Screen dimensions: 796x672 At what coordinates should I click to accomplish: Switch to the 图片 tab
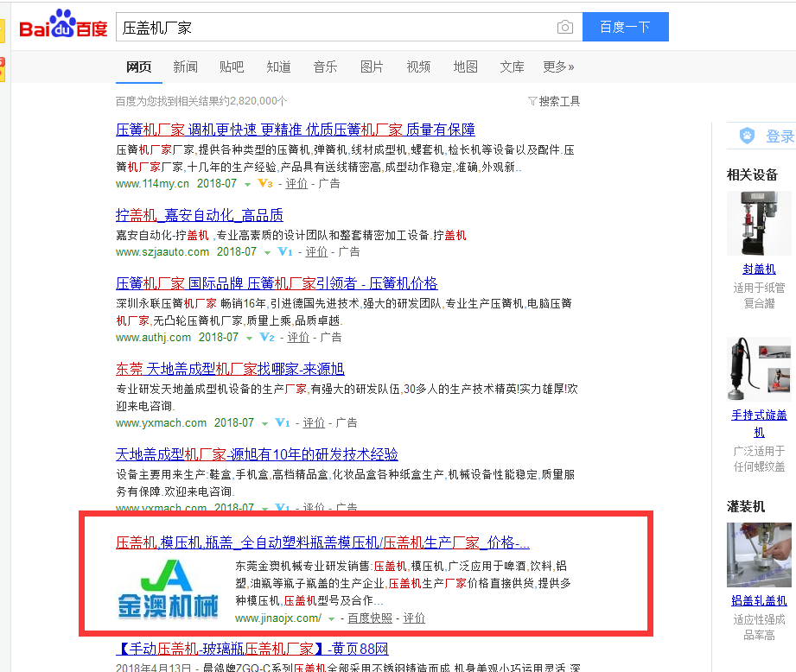(x=372, y=67)
